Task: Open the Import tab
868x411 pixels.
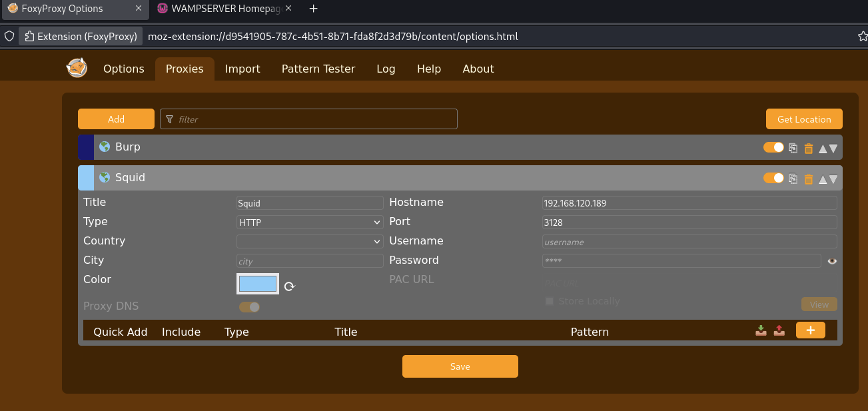Action: click(x=242, y=69)
